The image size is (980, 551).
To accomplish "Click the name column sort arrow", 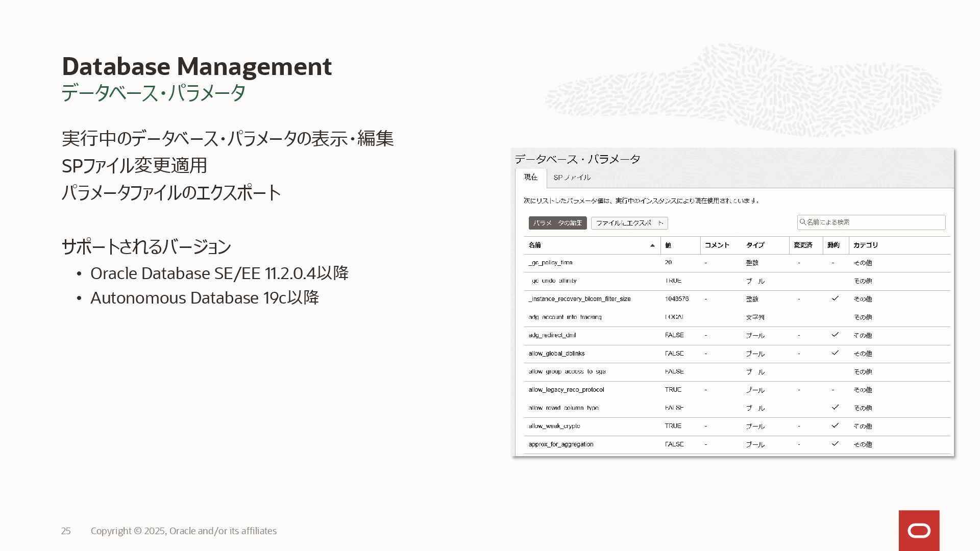I will point(652,245).
